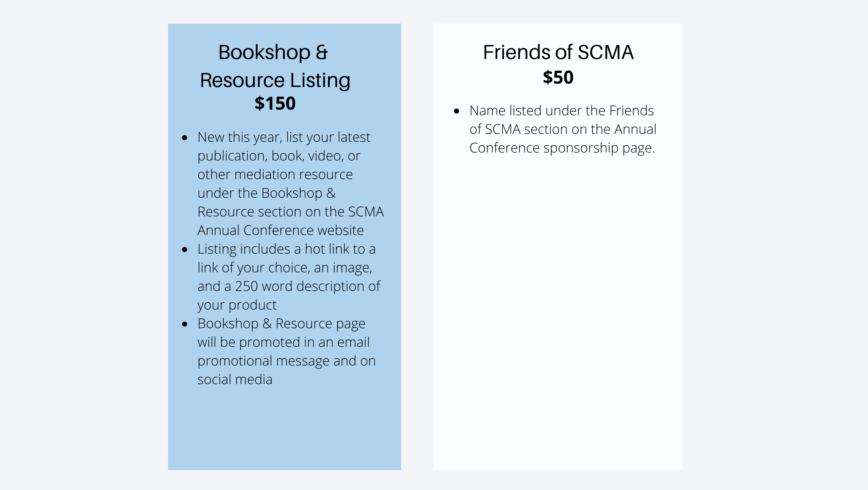Viewport: 868px width, 490px height.
Task: Click the Friends of SCMA heading
Action: click(x=558, y=52)
